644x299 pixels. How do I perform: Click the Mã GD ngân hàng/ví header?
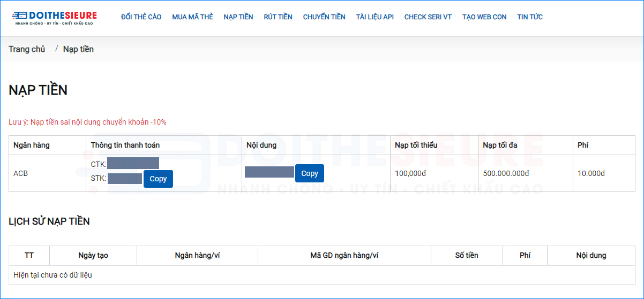(344, 255)
